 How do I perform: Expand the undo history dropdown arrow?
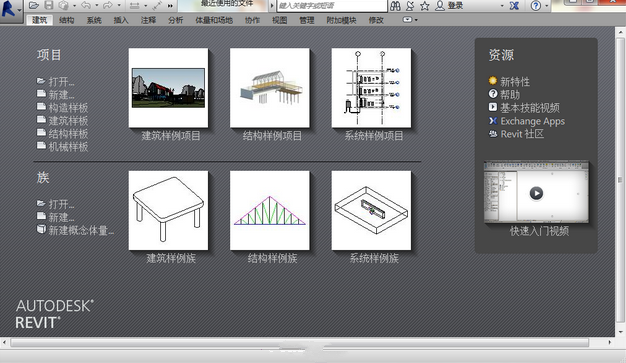[96, 6]
